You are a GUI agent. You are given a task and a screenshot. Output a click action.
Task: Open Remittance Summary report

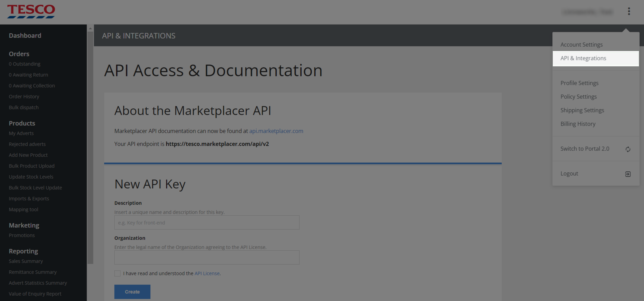[x=33, y=272]
